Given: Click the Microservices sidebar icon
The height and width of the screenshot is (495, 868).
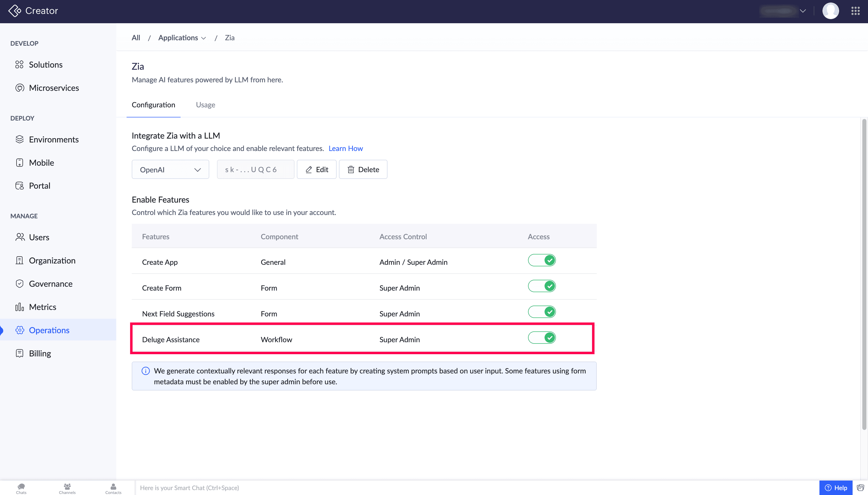Looking at the screenshot, I should coord(19,88).
